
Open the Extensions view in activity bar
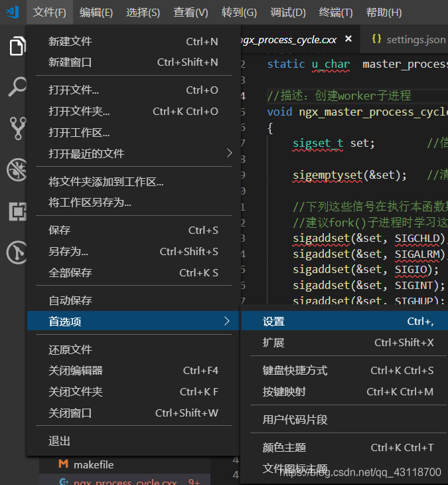[18, 211]
